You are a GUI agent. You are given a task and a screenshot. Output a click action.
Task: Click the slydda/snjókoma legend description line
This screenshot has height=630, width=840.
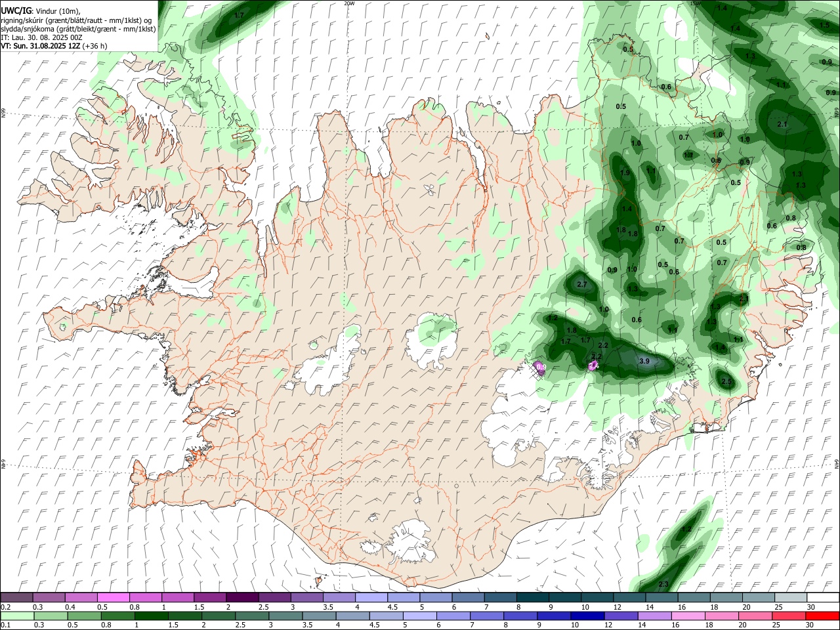[x=79, y=29]
